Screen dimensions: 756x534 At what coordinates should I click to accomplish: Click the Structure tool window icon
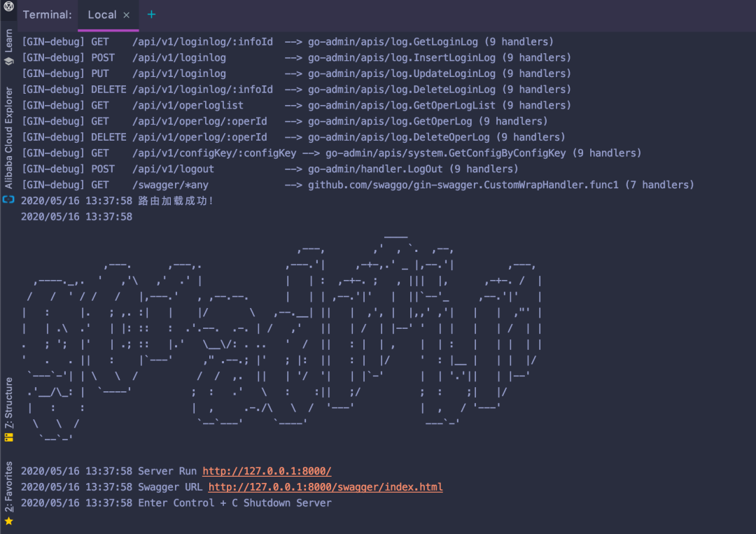pos(8,437)
